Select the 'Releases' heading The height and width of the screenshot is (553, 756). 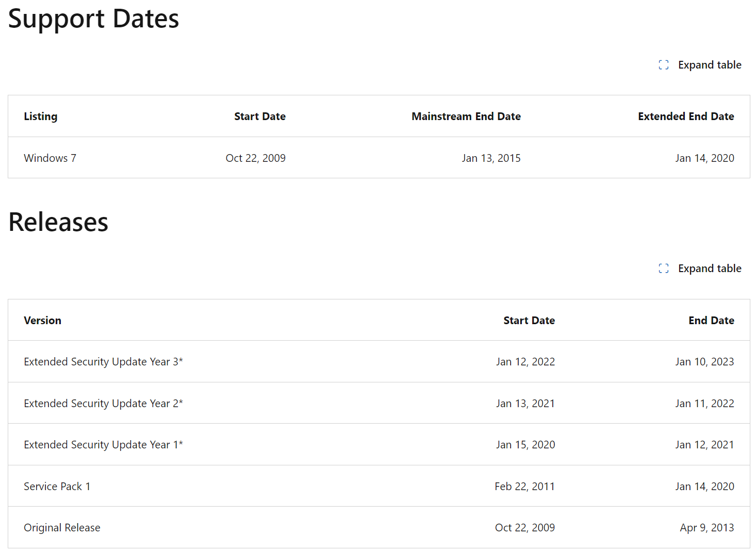pos(58,222)
